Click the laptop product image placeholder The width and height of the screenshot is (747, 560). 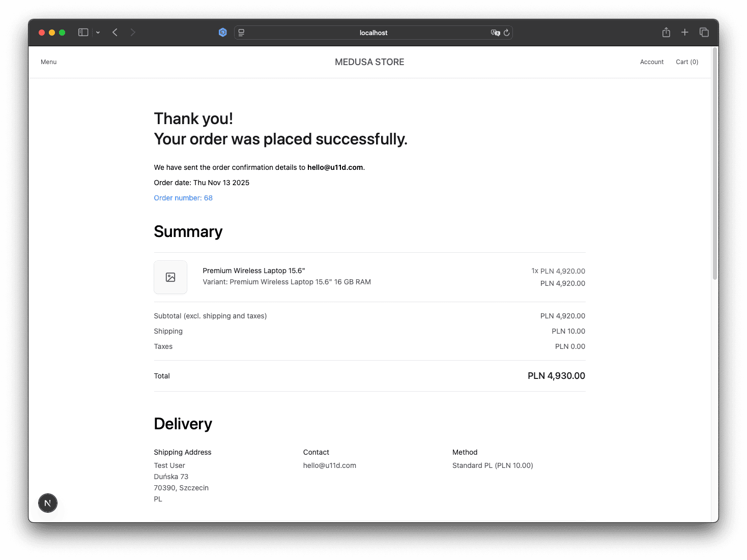point(170,277)
